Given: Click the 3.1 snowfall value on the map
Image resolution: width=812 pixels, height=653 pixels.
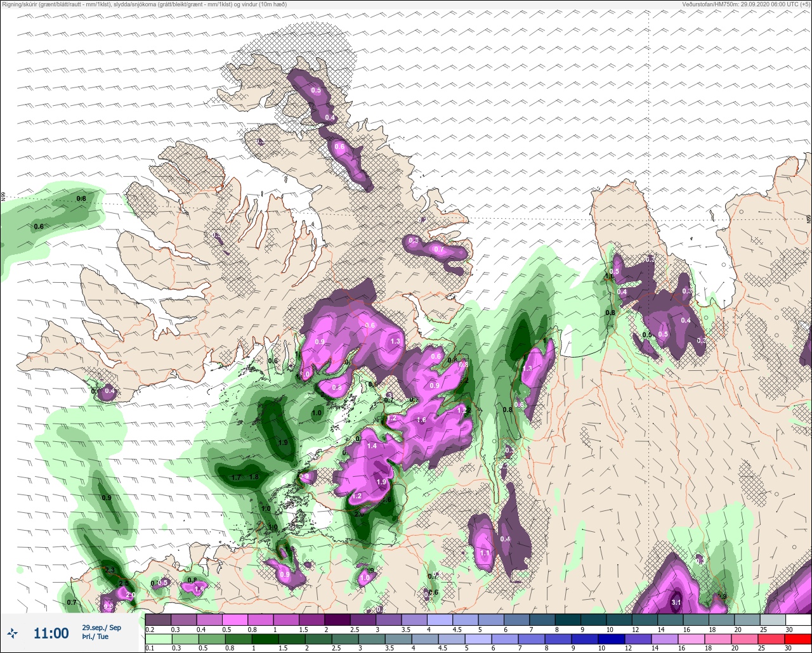Looking at the screenshot, I should point(676,602).
